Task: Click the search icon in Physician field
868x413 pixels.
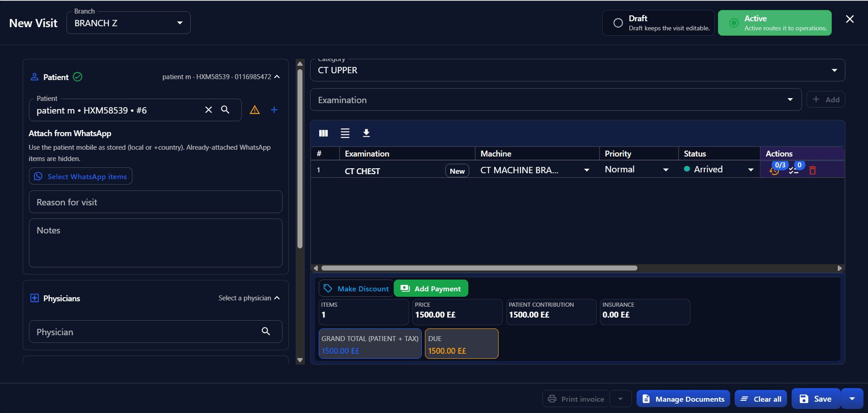Action: point(266,332)
